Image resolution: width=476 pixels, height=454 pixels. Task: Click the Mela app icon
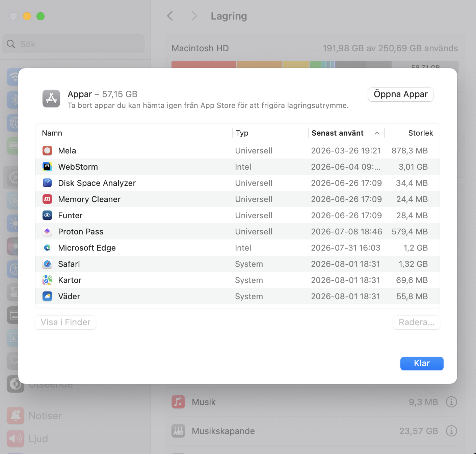click(x=47, y=150)
